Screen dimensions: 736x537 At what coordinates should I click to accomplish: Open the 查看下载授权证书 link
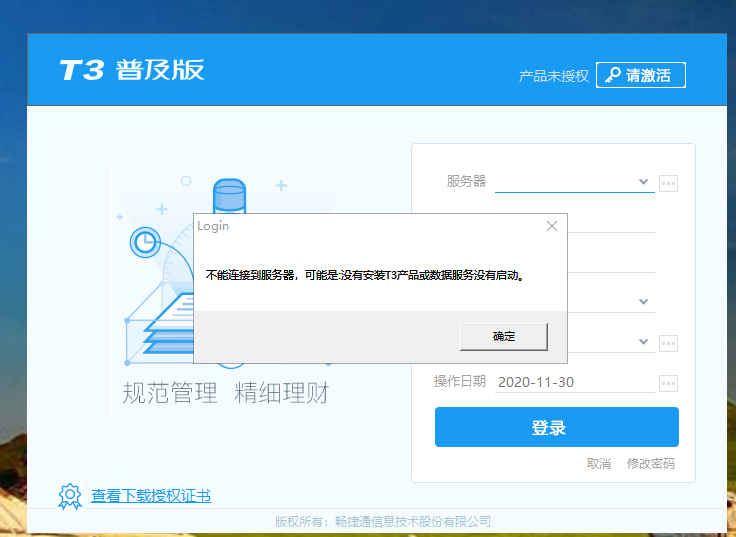[151, 496]
